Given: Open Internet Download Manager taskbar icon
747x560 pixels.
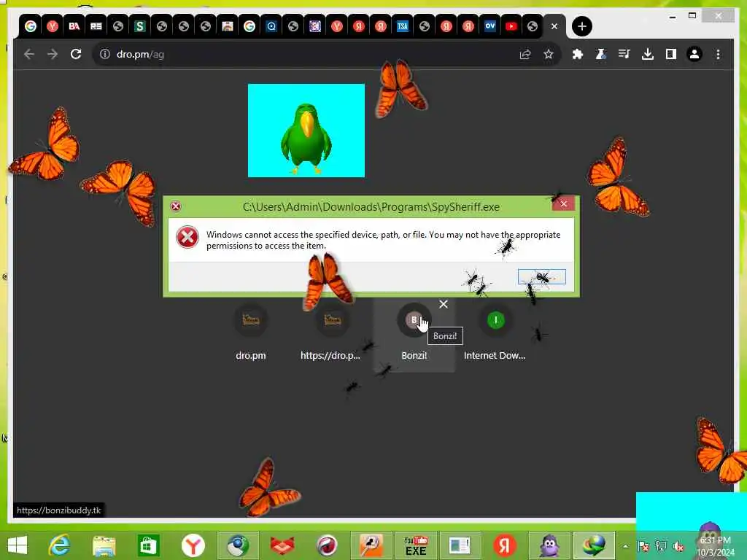Looking at the screenshot, I should click(x=594, y=545).
